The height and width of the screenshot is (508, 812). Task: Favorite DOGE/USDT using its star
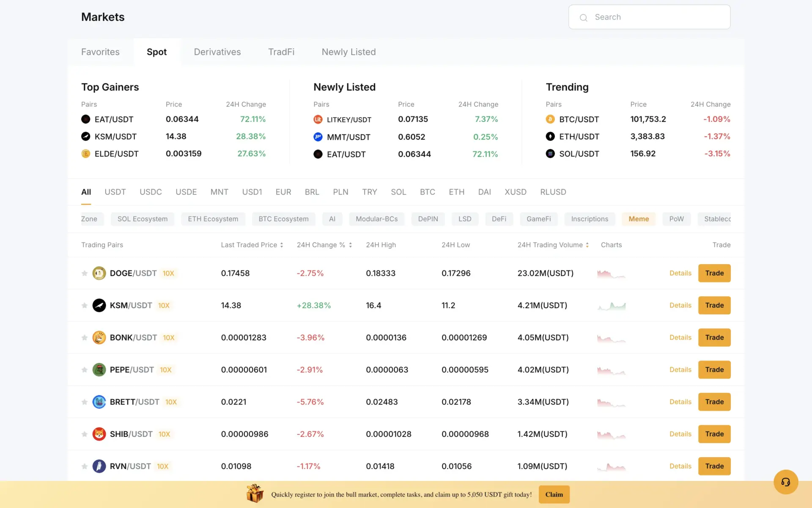tap(84, 273)
